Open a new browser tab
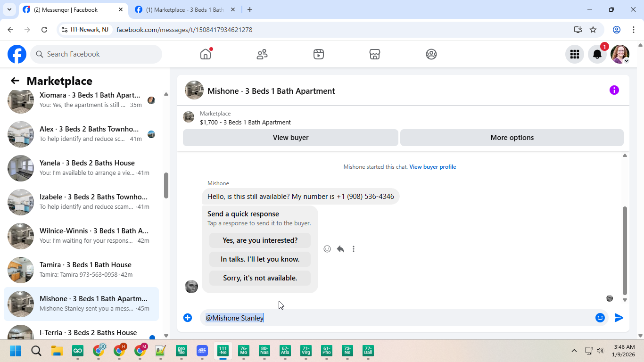 [x=250, y=9]
